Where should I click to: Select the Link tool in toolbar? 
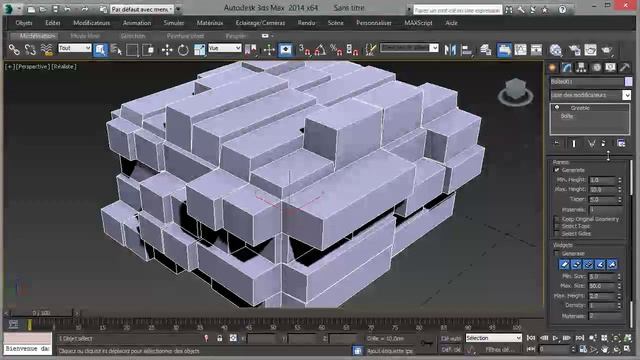(14, 50)
